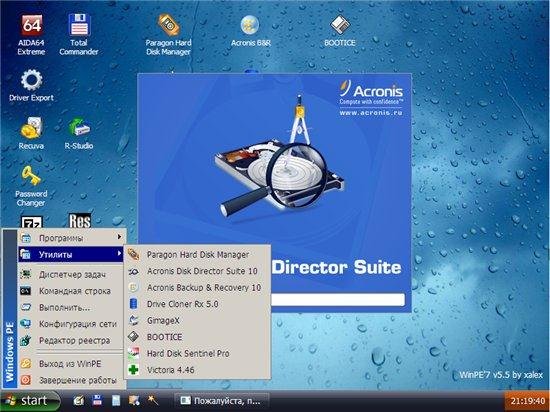Image resolution: width=550 pixels, height=412 pixels.
Task: Choose Завершение работы in start menu
Action: click(71, 380)
